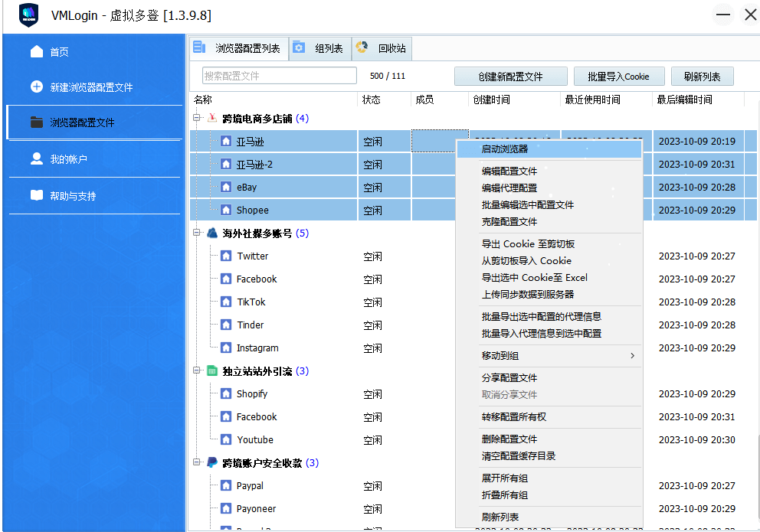Choose 折叠所有组 menu entry
The image size is (760, 532).
[549, 495]
